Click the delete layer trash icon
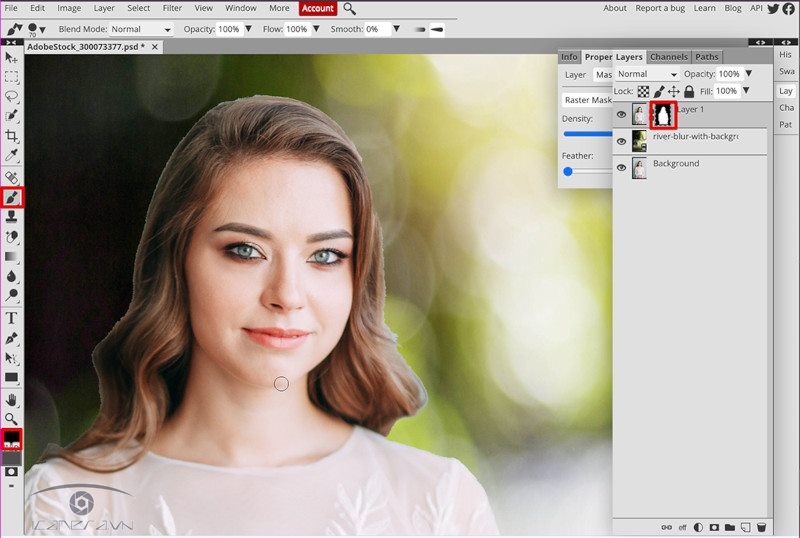Image resolution: width=800 pixels, height=538 pixels. click(x=761, y=527)
